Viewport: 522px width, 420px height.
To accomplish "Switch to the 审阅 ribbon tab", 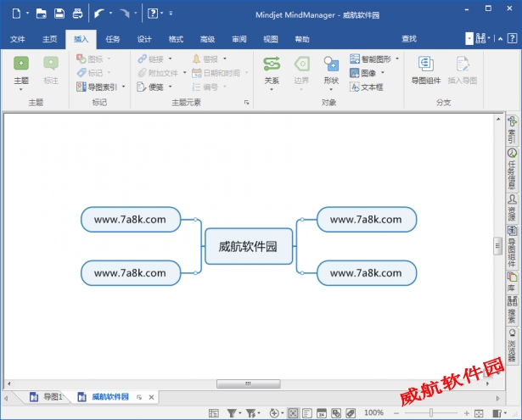I will [x=239, y=39].
